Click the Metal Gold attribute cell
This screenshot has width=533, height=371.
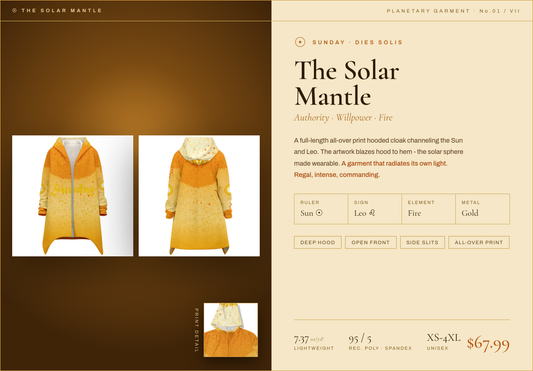point(482,209)
